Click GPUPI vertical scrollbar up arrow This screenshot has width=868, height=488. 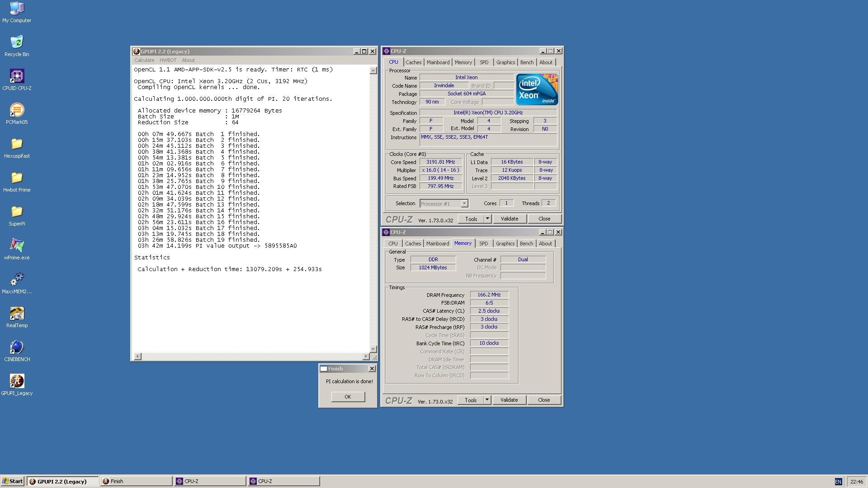tap(373, 70)
